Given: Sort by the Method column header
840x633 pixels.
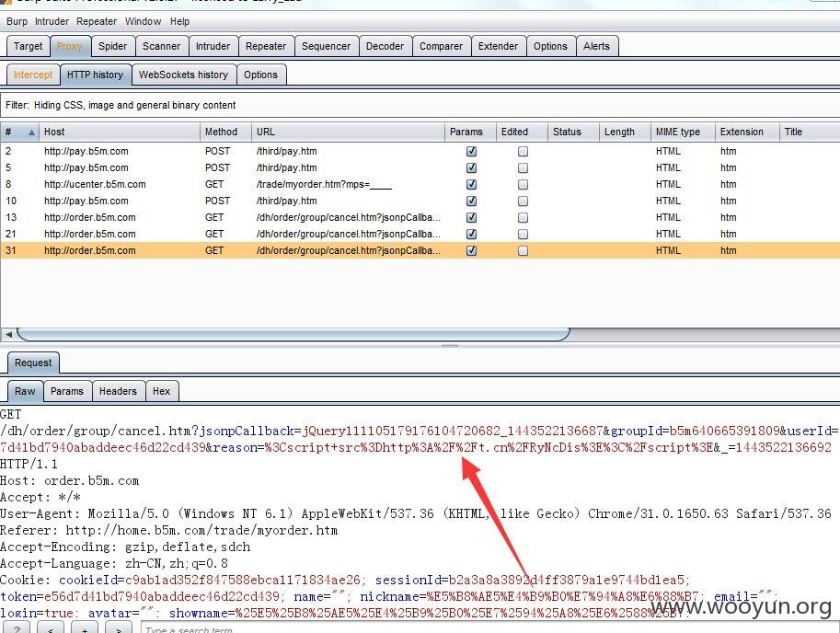Looking at the screenshot, I should click(225, 132).
